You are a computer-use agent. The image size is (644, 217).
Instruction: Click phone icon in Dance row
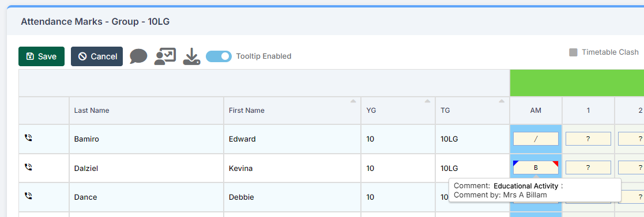28,196
